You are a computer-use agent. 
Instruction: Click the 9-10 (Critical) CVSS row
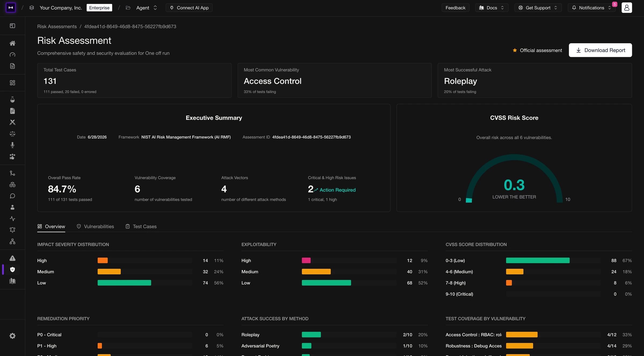[x=539, y=294]
